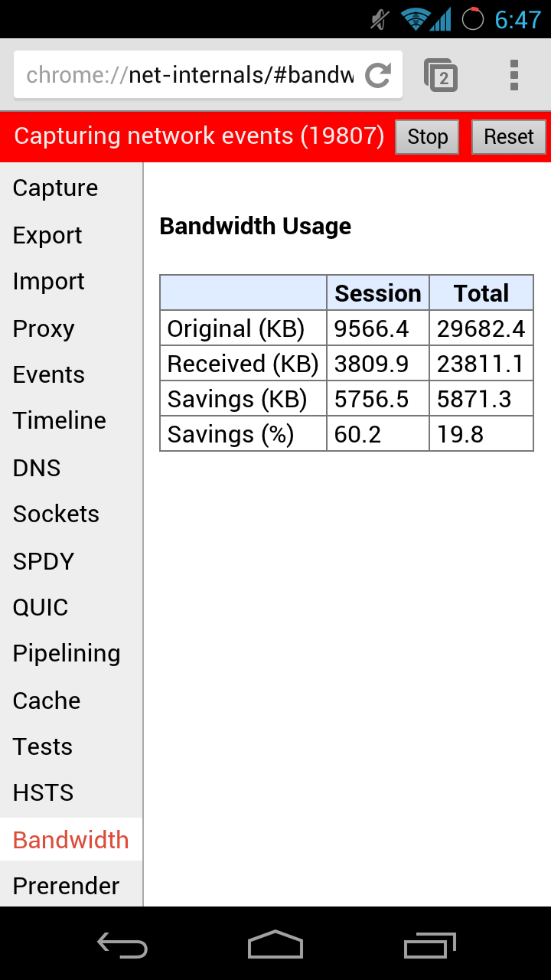
Task: Tap the Android home navigation button
Action: pos(275,945)
